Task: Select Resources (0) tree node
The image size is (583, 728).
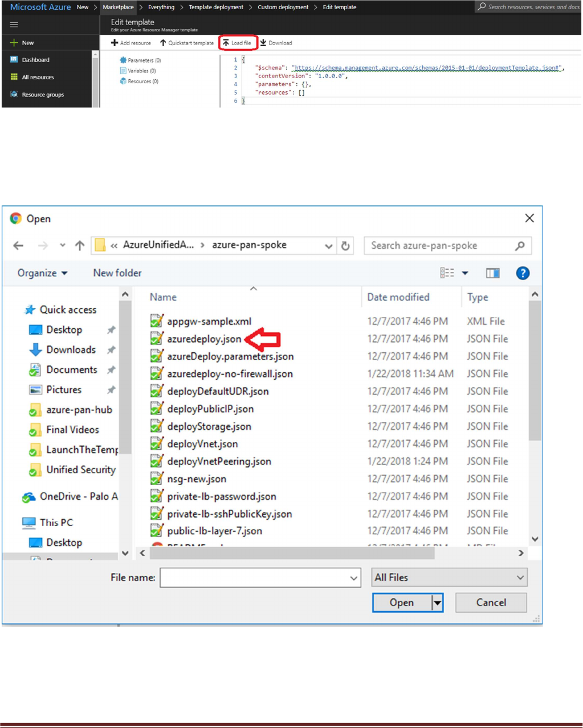Action: (139, 82)
